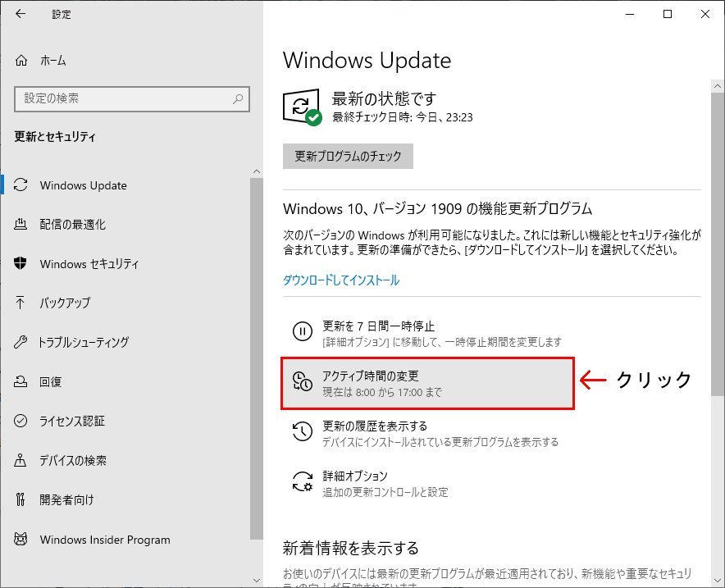Click the ライセンス認証 checkmark circle icon
The width and height of the screenshot is (725, 588).
click(21, 421)
